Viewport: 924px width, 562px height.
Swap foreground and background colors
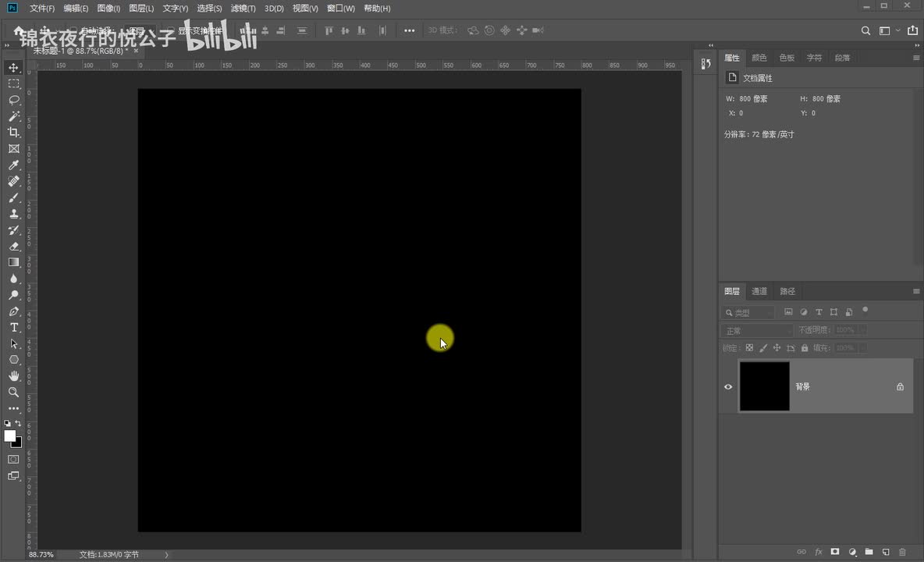coord(18,423)
